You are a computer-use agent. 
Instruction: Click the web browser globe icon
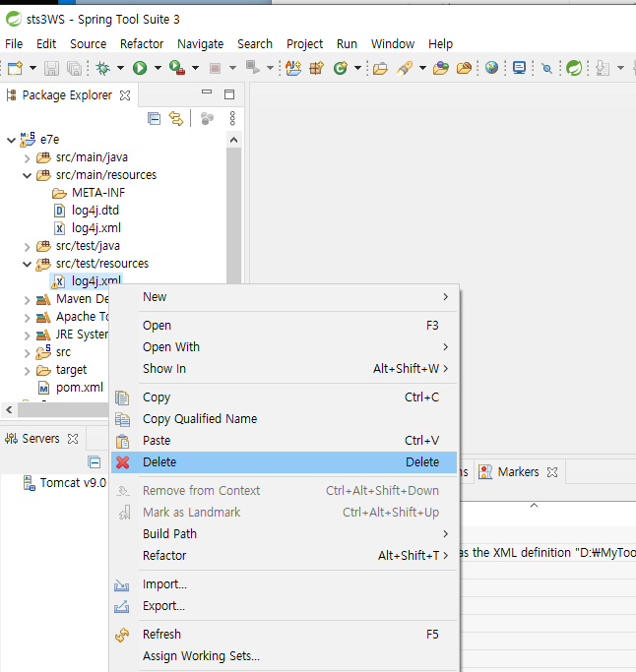pyautogui.click(x=491, y=68)
